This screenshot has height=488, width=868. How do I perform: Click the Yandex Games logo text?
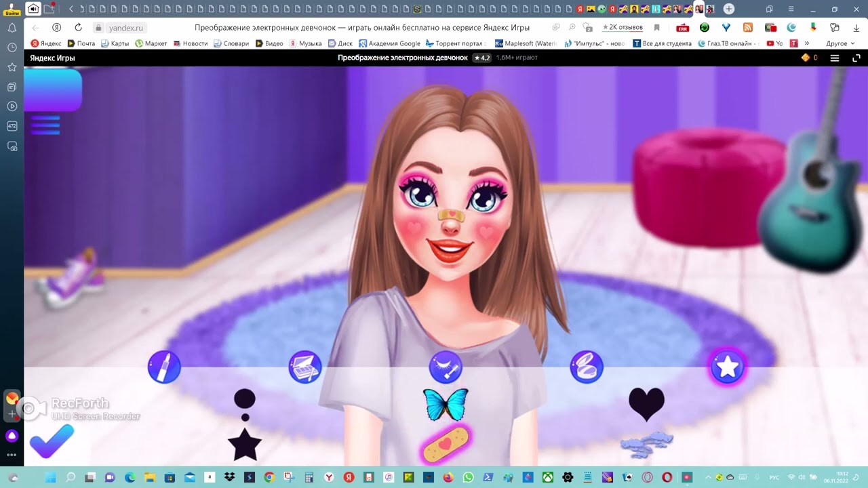(x=52, y=58)
